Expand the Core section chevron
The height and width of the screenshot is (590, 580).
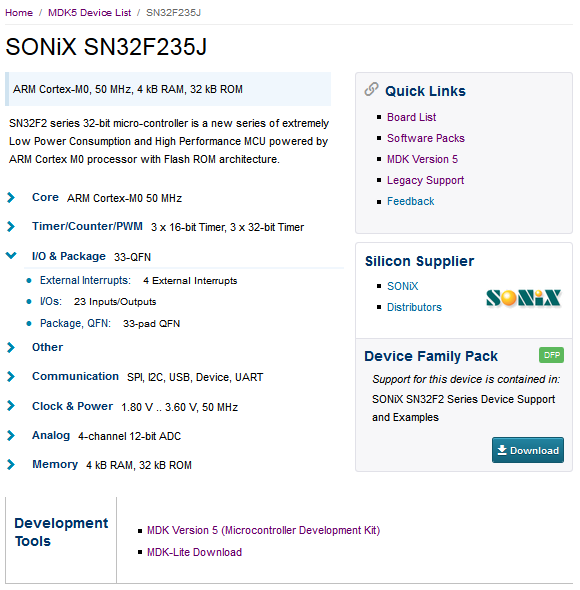point(11,198)
